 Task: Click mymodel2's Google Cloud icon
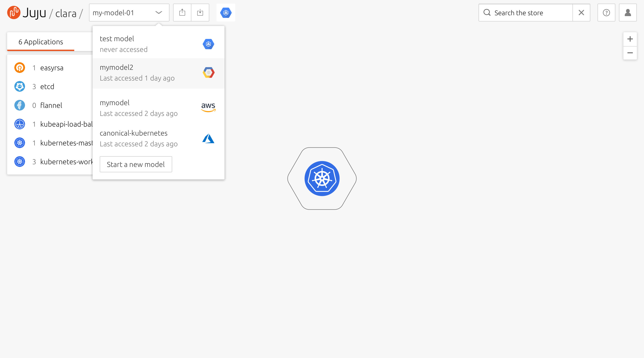tap(208, 72)
